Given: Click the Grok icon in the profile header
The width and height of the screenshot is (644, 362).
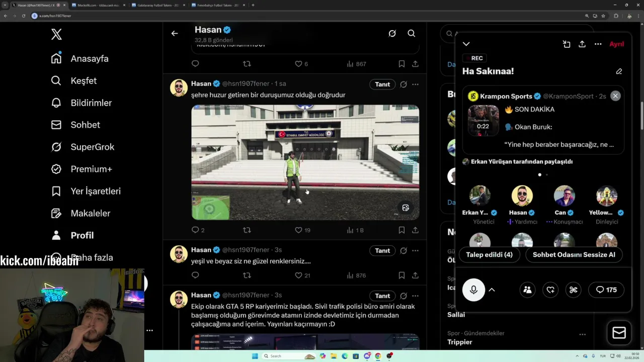Looking at the screenshot, I should (392, 33).
